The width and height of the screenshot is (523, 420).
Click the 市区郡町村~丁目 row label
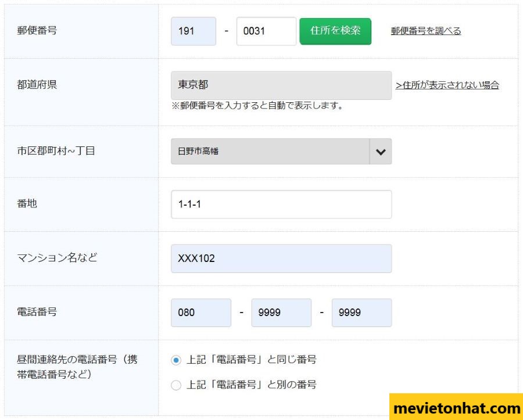point(56,151)
